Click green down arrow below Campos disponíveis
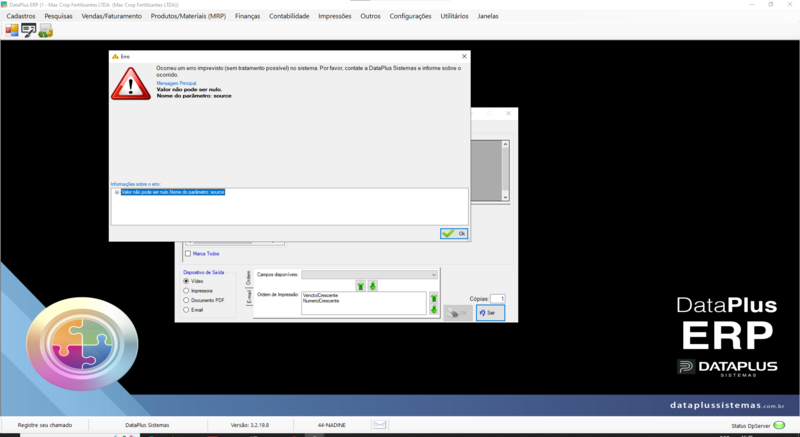 (373, 286)
